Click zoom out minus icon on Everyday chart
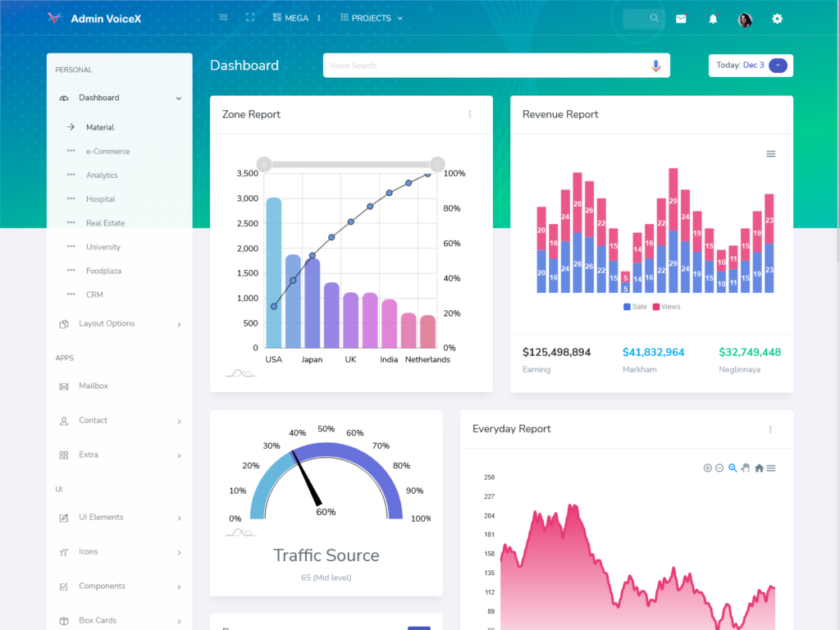The height and width of the screenshot is (630, 840). pos(719,468)
